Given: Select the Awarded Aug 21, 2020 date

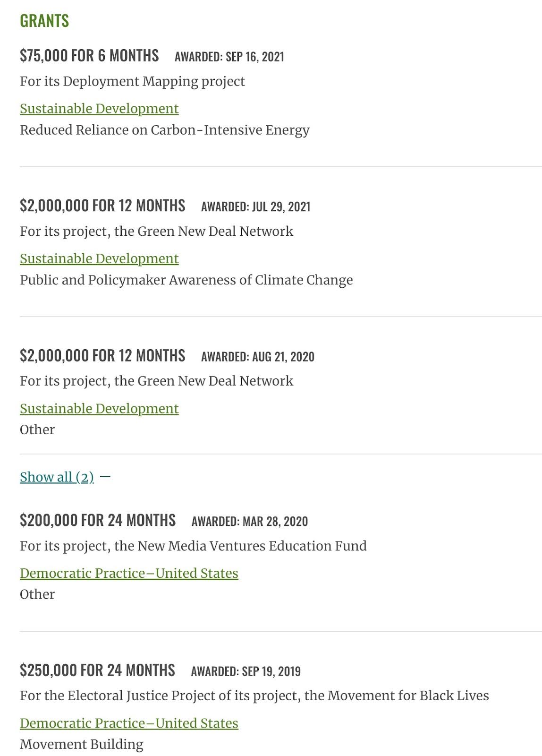Looking at the screenshot, I should coord(258,356).
